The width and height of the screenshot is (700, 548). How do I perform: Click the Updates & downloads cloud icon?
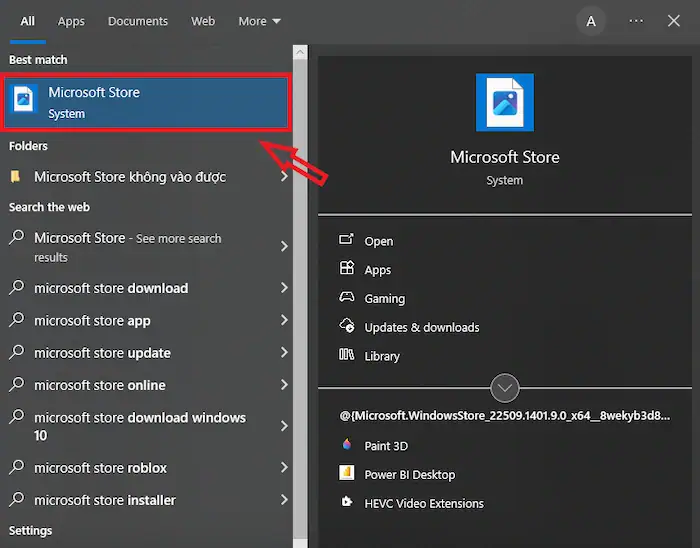pyautogui.click(x=346, y=326)
